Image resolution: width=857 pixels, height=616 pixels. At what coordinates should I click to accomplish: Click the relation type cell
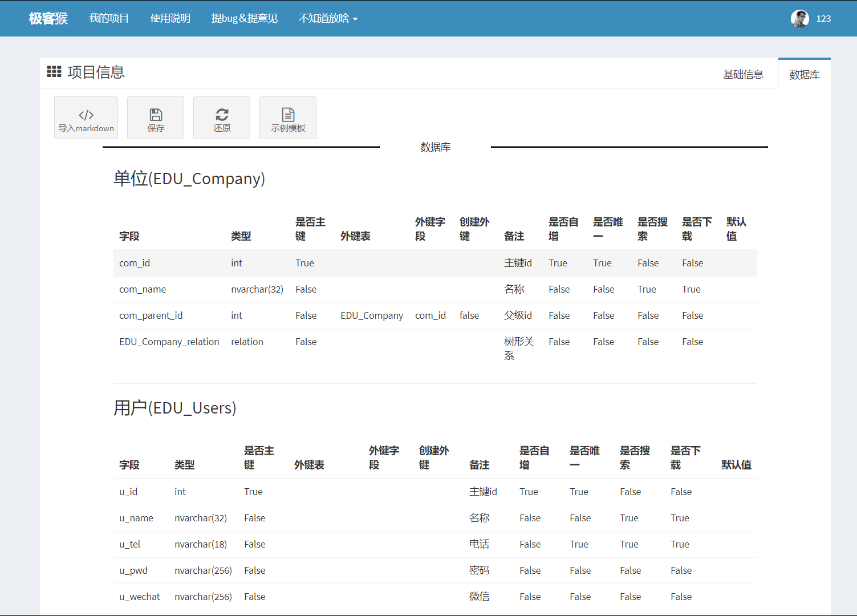point(247,342)
